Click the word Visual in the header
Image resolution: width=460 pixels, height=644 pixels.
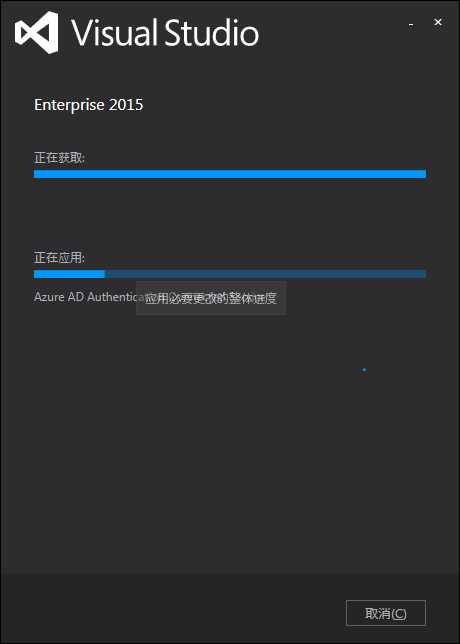[x=116, y=33]
